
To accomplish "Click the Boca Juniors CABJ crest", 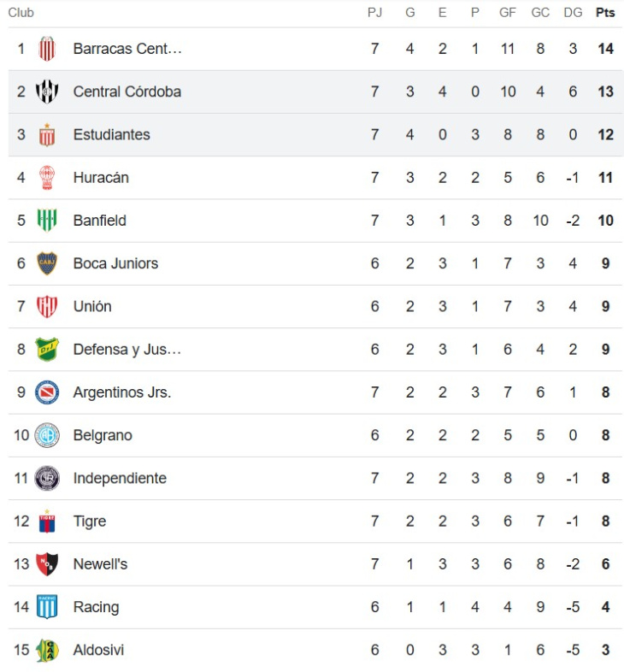I will point(47,263).
